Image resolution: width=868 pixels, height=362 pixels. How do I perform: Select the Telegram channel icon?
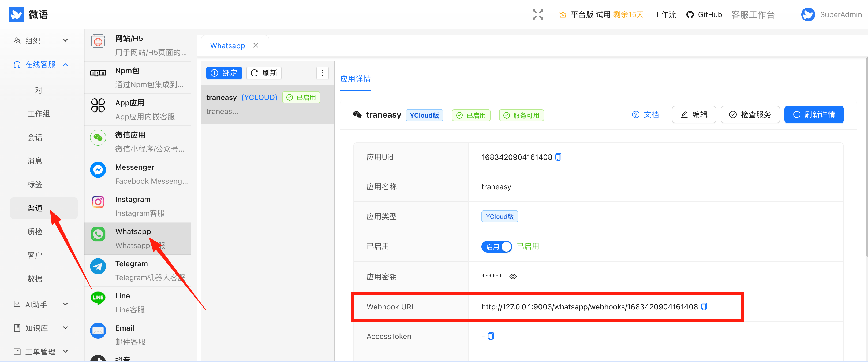point(98,266)
